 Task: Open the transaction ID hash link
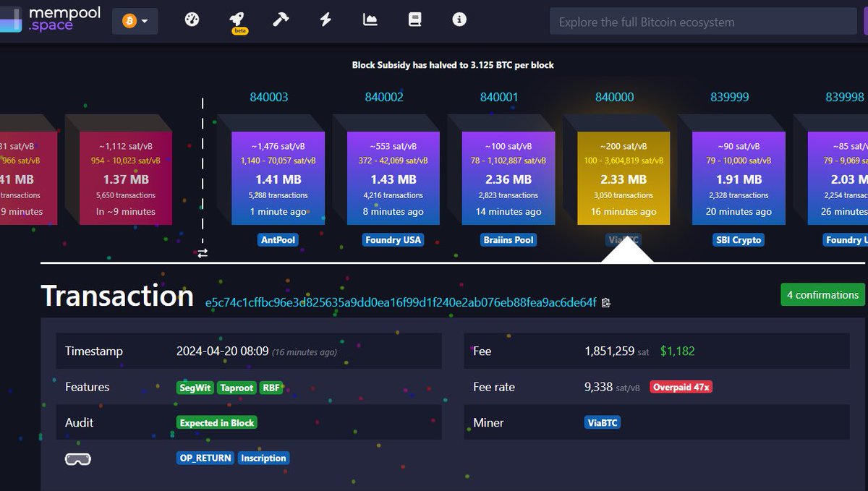click(401, 302)
